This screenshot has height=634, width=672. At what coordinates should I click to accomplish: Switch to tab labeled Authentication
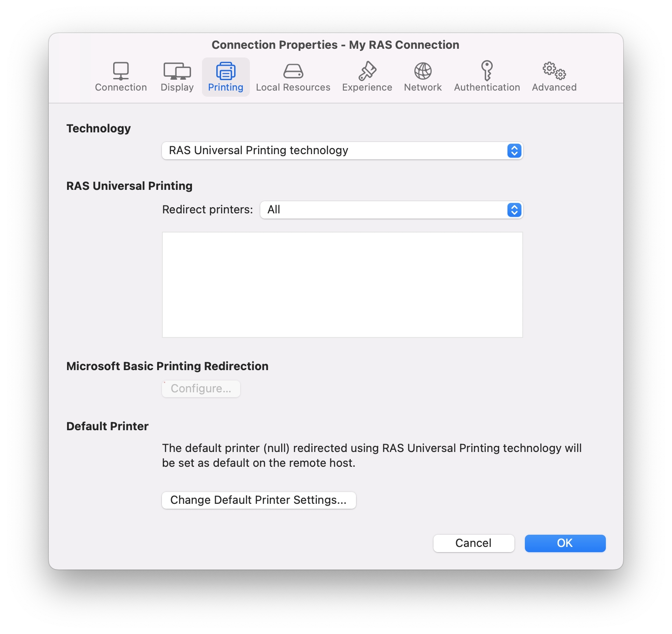pyautogui.click(x=487, y=88)
